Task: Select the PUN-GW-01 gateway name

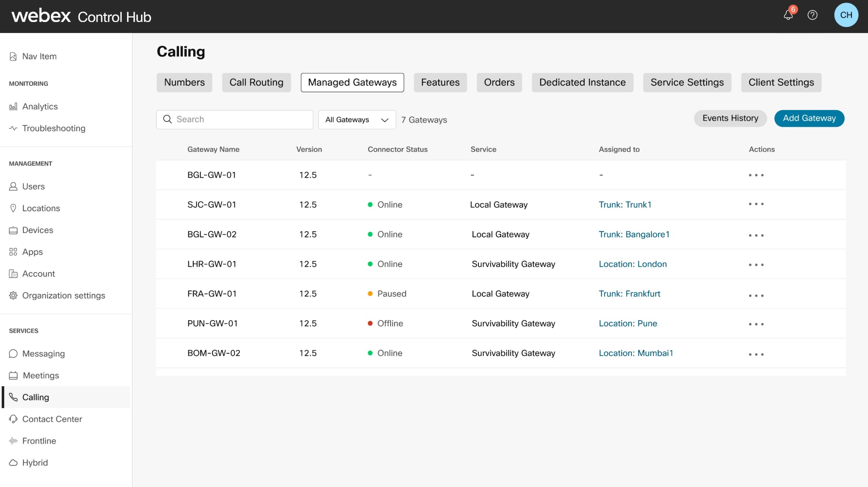Action: coord(212,324)
